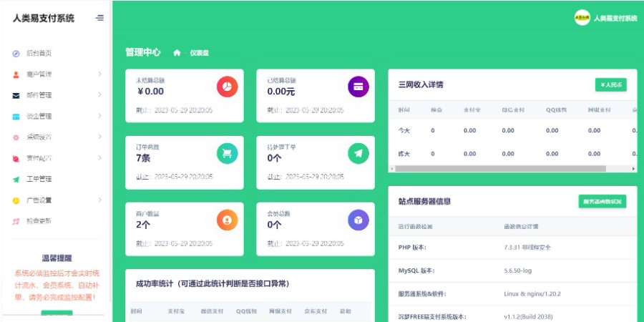The height and width of the screenshot is (322, 644).
Task: Expand the 商户管理 submenu chevron
Action: (99, 74)
